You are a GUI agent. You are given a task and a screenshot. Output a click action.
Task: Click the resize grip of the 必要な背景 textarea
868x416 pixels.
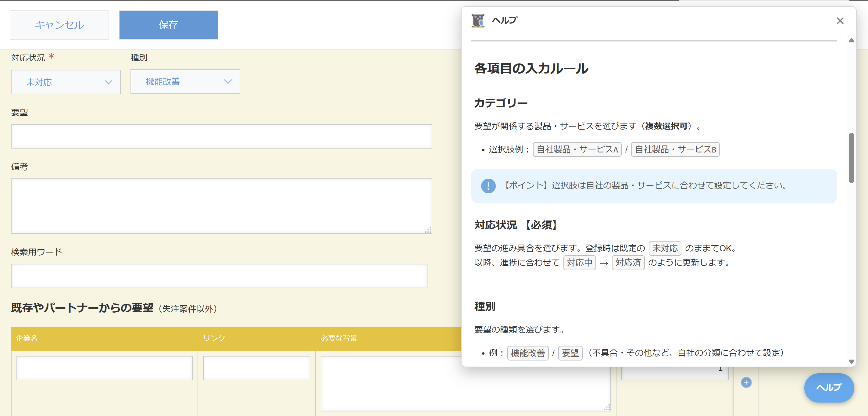606,407
